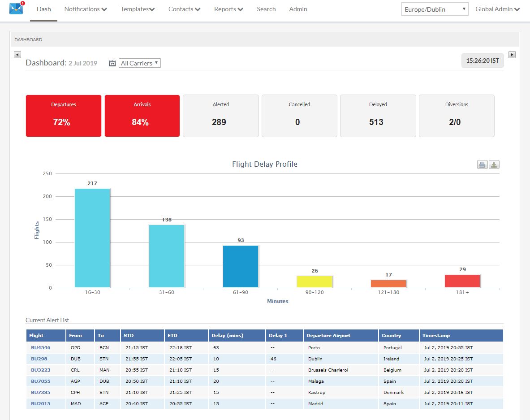Expand the All Carriers filter dropdown
This screenshot has width=530, height=420.
[139, 63]
